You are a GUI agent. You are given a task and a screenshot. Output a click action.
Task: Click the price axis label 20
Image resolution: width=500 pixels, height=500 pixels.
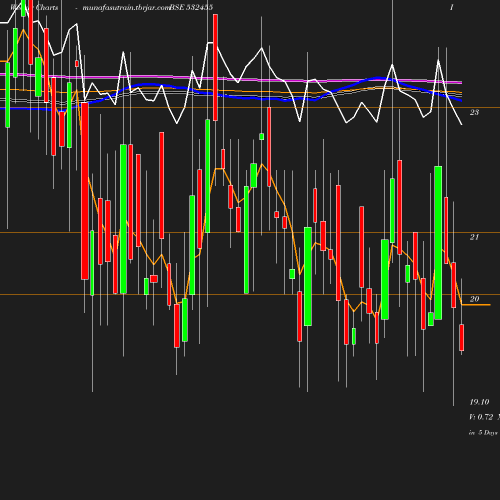[474, 299]
